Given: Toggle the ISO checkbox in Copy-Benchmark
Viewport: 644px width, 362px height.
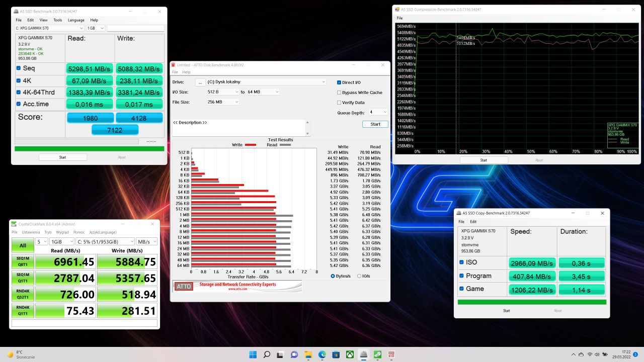Looking at the screenshot, I should coord(462,262).
